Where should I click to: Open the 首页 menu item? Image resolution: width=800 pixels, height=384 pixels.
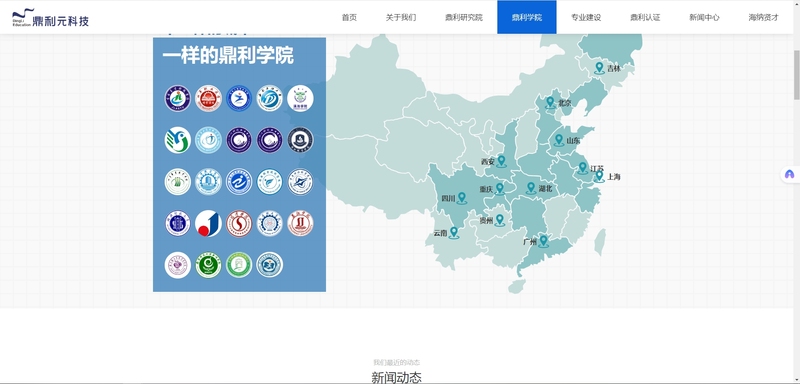coord(349,17)
